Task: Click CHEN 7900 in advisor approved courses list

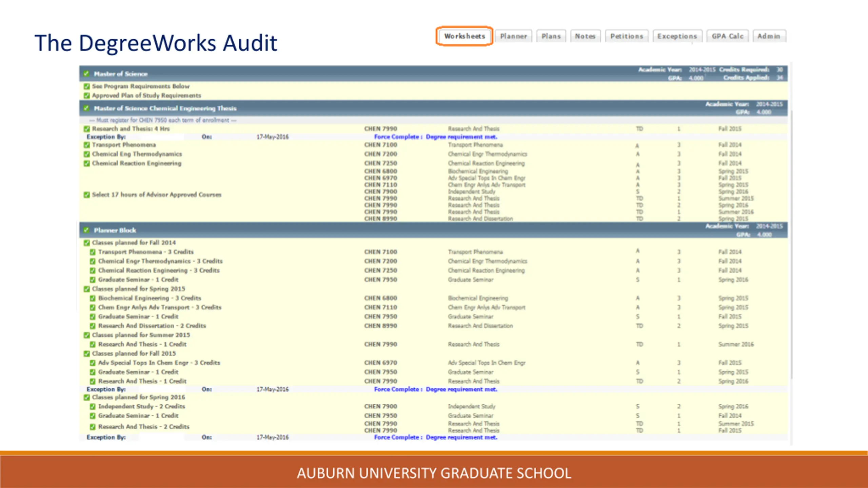Action: coord(380,191)
